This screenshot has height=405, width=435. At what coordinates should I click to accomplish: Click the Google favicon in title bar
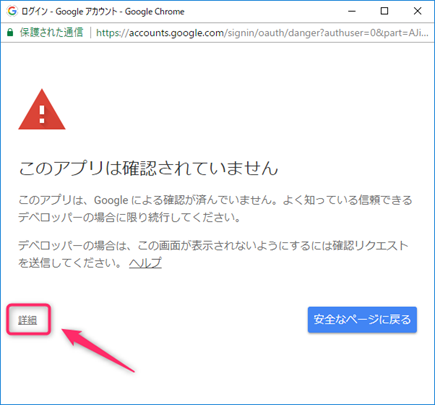(x=12, y=11)
